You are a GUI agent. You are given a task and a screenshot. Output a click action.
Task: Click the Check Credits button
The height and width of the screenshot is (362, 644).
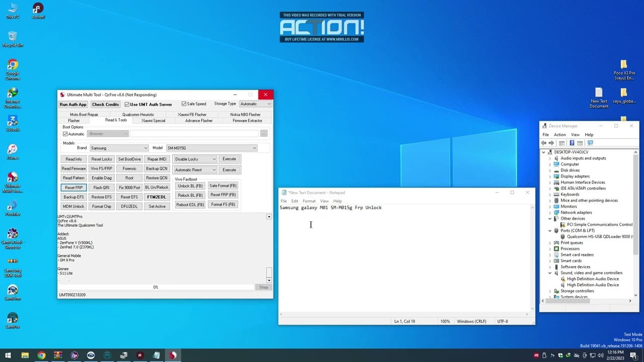(x=106, y=105)
